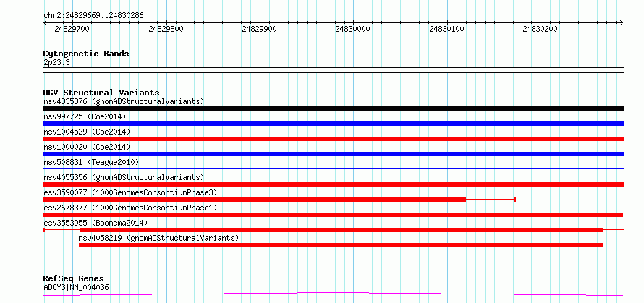This screenshot has height=303, width=644.
Task: Select the red nsv1004529 variant bar
Action: pyautogui.click(x=333, y=139)
